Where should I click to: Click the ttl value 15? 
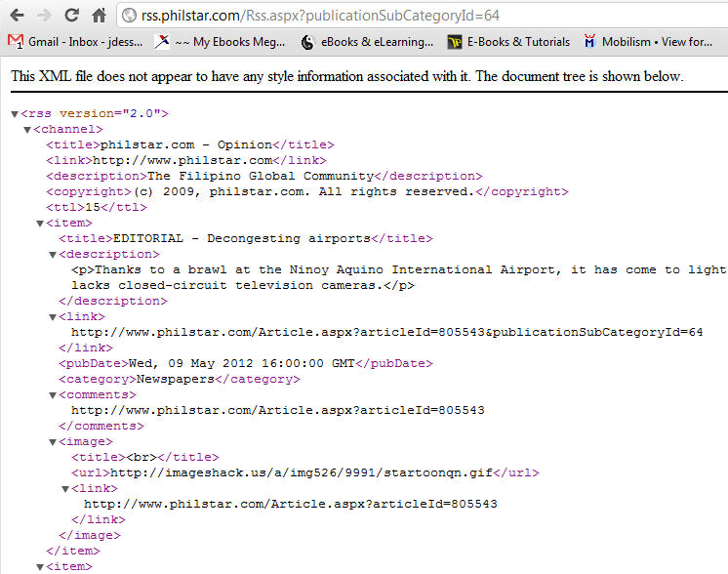[93, 208]
